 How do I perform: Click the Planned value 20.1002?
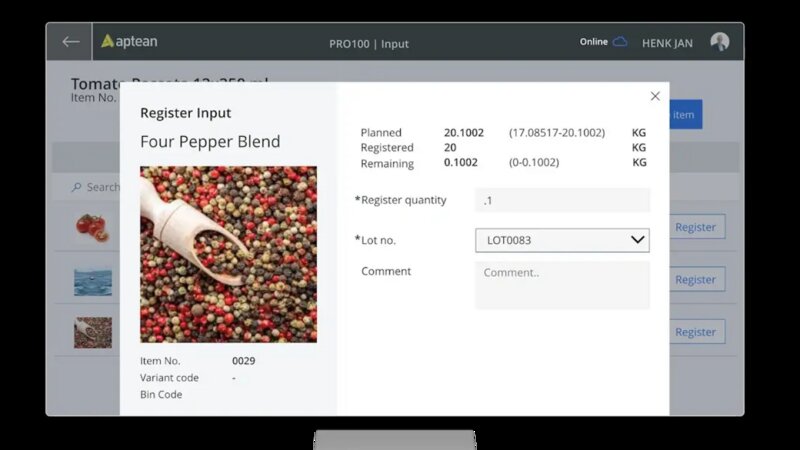464,133
